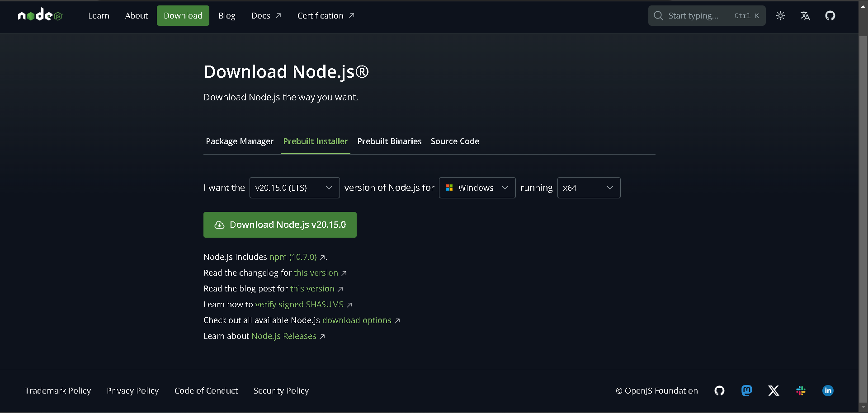Open the Trademark Policy footer link
The height and width of the screenshot is (413, 868).
[x=58, y=390]
